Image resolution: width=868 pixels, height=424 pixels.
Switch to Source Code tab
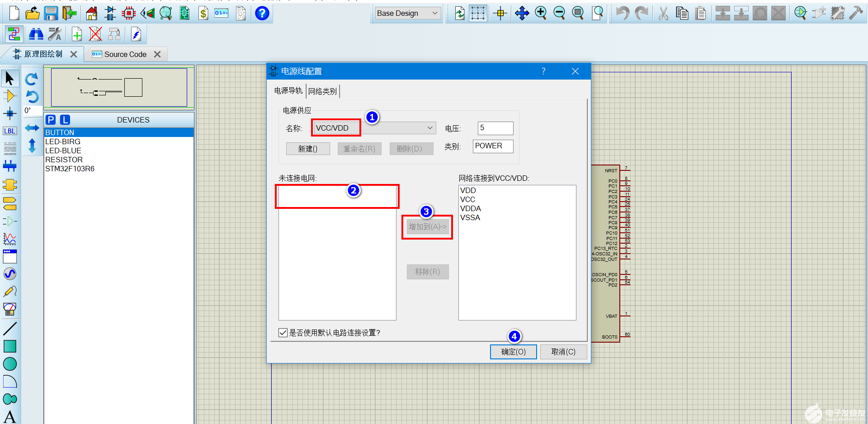point(125,54)
